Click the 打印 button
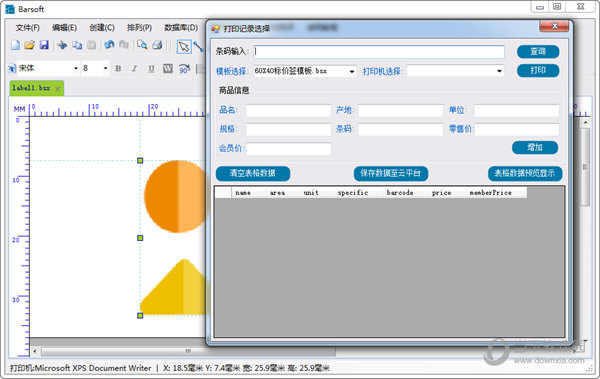The image size is (600, 379). click(x=538, y=70)
